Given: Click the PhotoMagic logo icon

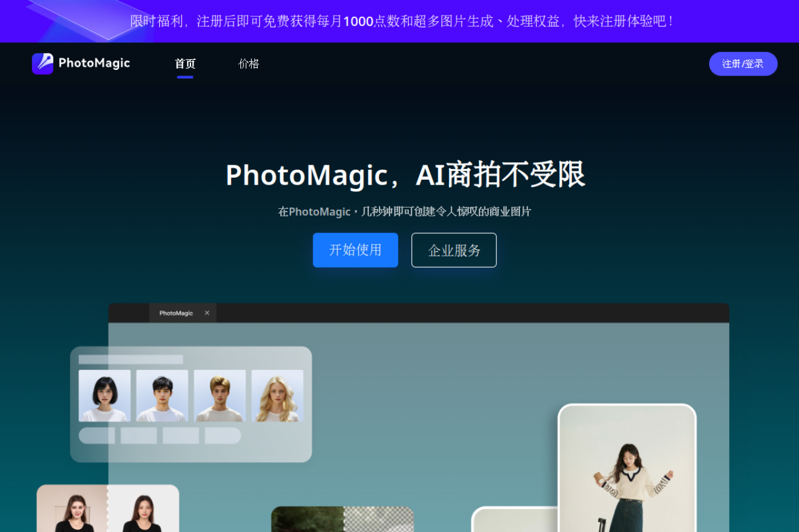Looking at the screenshot, I should [x=43, y=64].
